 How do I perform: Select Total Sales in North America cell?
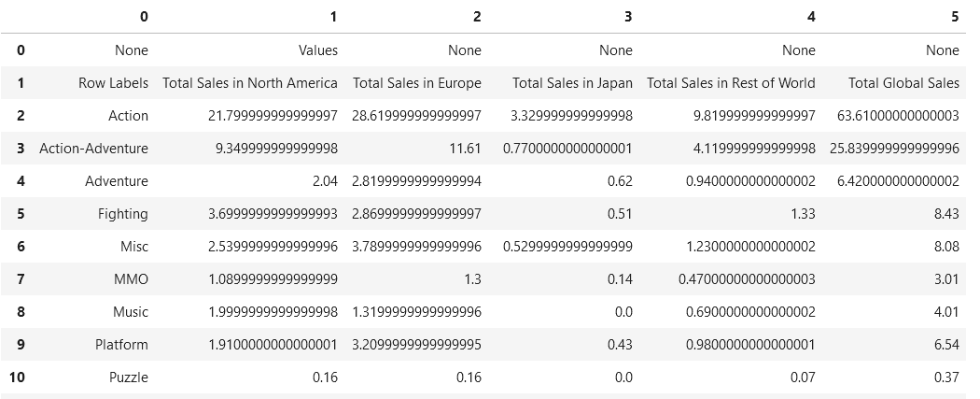pos(250,83)
